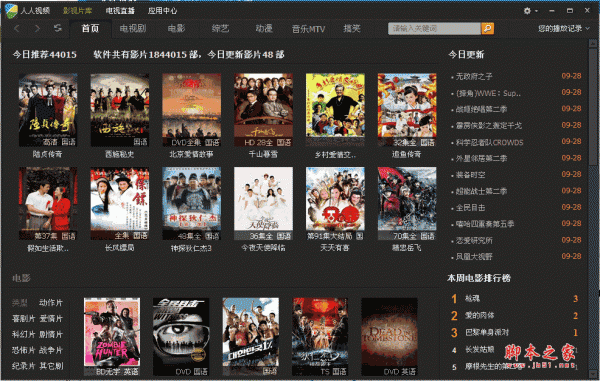This screenshot has width=600, height=381.
Task: Open the 西施秘史 poster thumbnail
Action: [x=119, y=110]
